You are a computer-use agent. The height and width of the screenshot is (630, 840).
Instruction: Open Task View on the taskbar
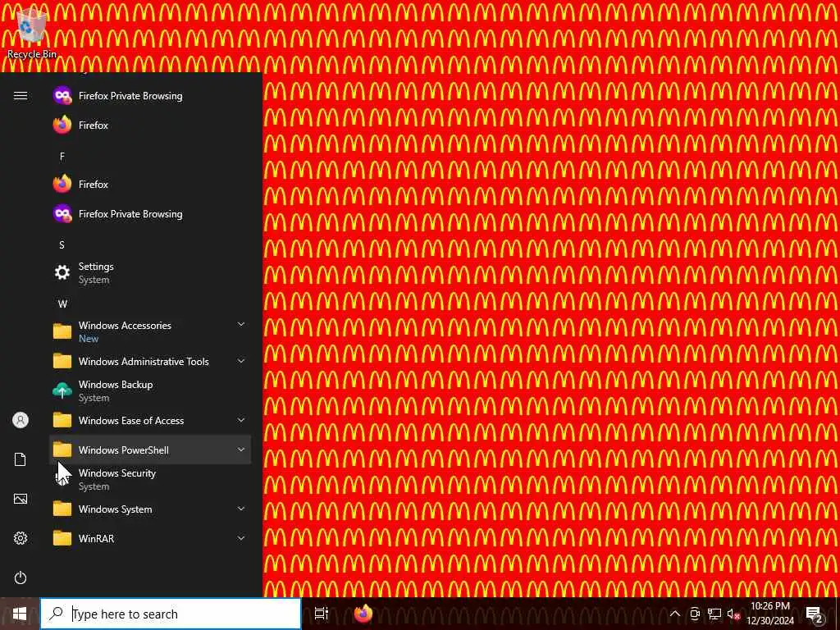[322, 614]
